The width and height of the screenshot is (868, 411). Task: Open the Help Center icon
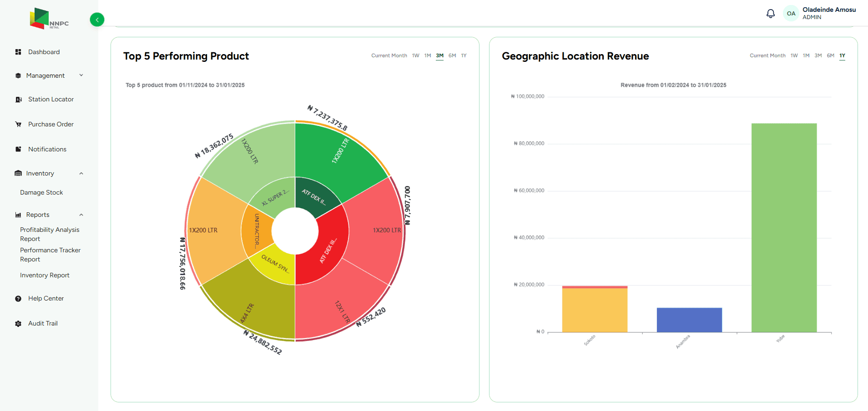click(x=18, y=298)
